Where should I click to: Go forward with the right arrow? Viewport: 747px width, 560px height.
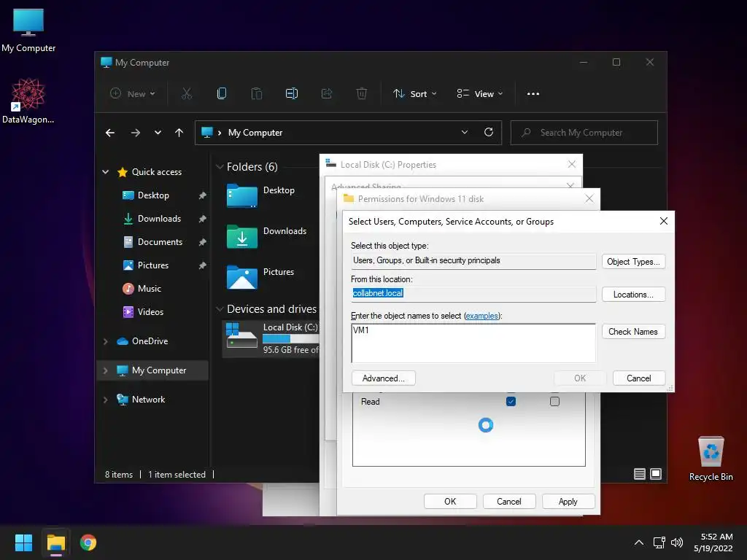[136, 133]
